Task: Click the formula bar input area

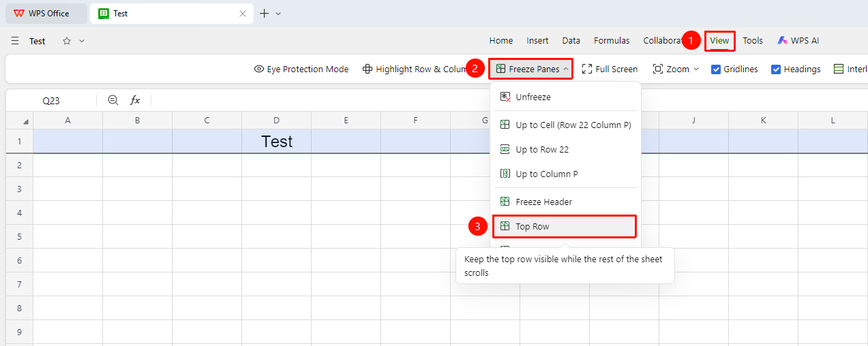Action: [508, 100]
